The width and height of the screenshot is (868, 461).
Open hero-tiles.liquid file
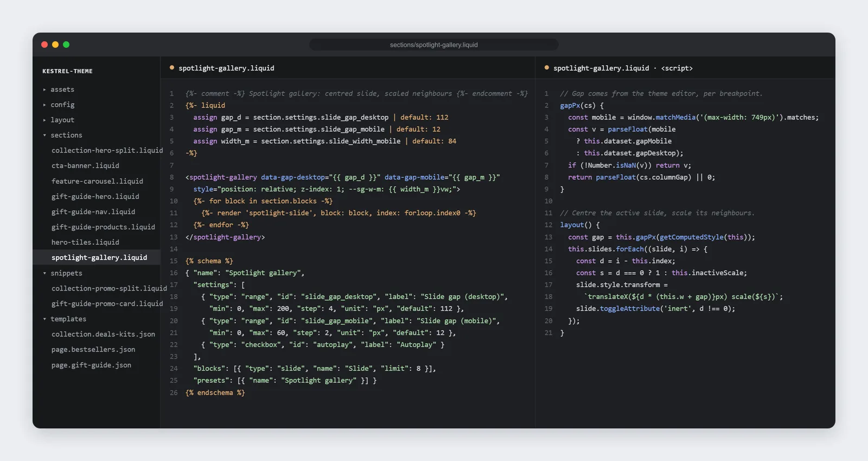[85, 242]
